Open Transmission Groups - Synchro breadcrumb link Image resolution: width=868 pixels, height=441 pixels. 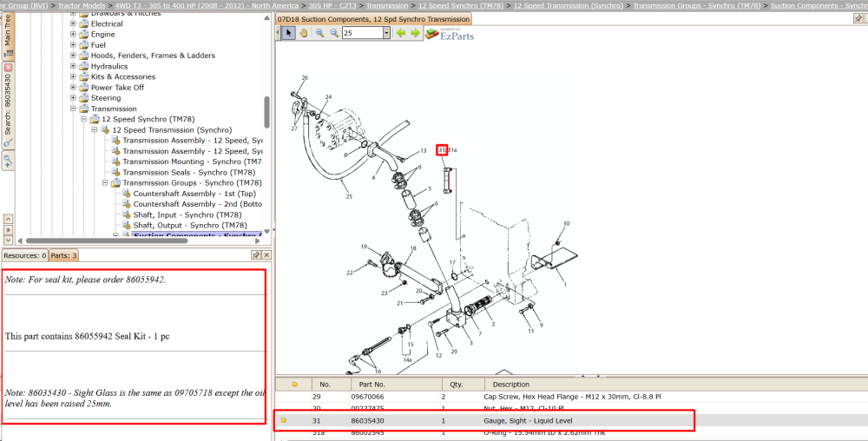[x=697, y=5]
